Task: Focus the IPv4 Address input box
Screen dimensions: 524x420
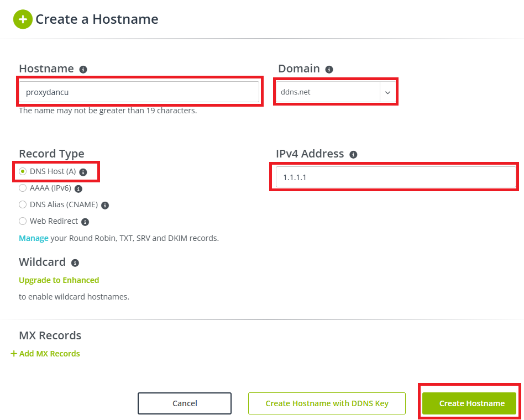Action: pos(395,177)
